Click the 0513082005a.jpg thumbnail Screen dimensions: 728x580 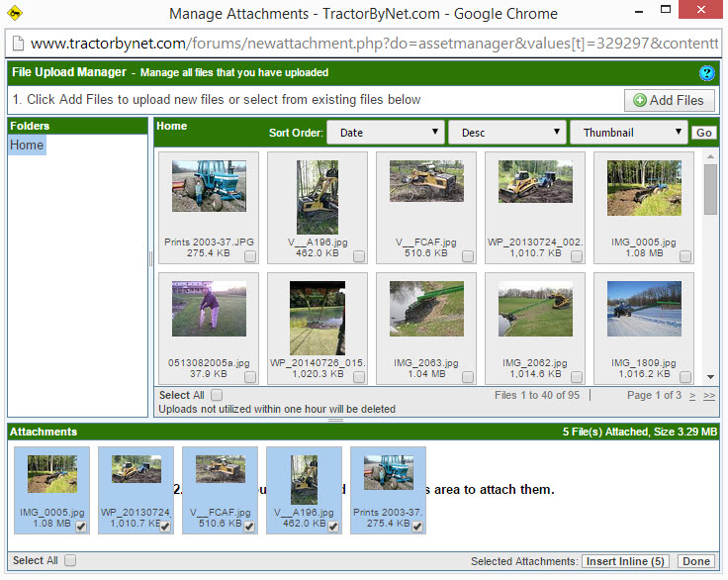pyautogui.click(x=209, y=309)
